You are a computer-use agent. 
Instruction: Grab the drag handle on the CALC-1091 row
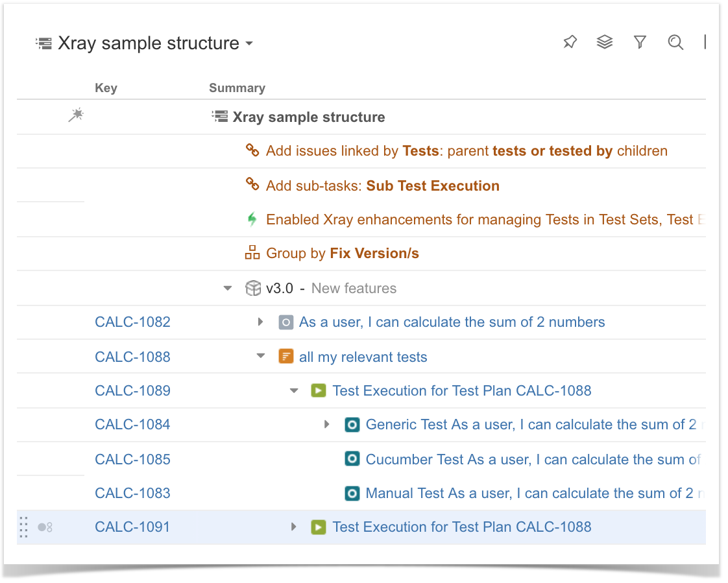tap(23, 527)
